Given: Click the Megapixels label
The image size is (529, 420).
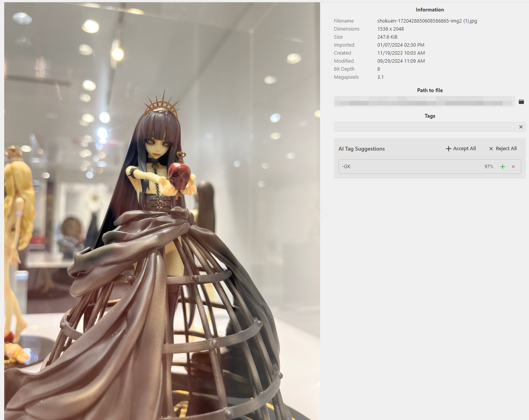Looking at the screenshot, I should pyautogui.click(x=346, y=77).
